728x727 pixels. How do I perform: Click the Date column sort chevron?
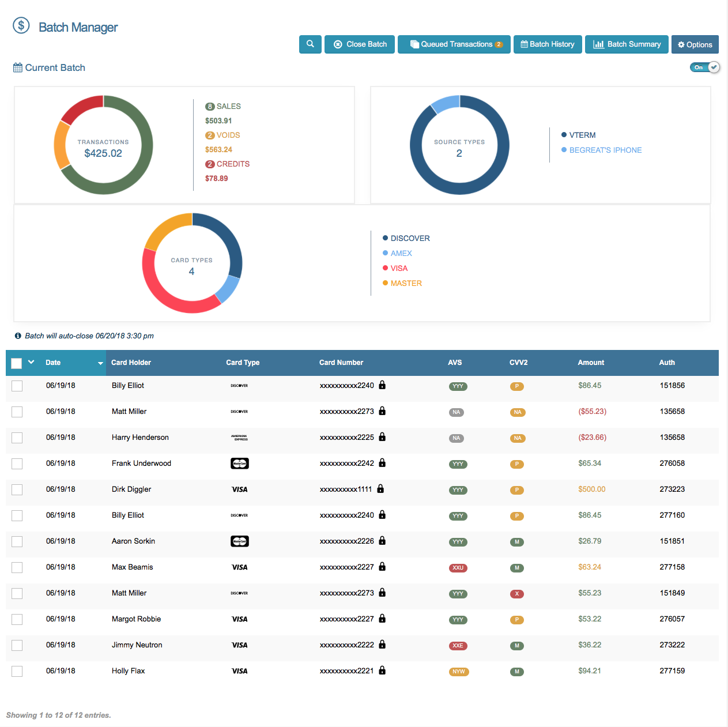(100, 364)
